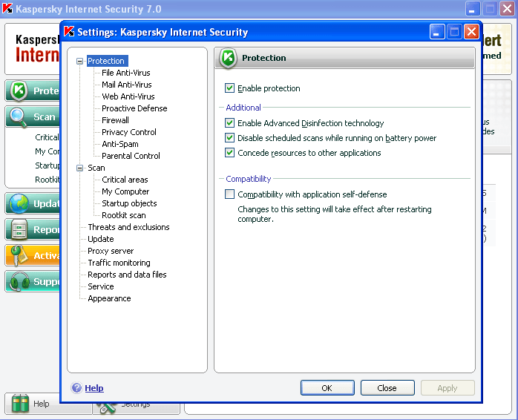Click the green shield icon in Protection header
This screenshot has width=518, height=420.
(x=229, y=58)
